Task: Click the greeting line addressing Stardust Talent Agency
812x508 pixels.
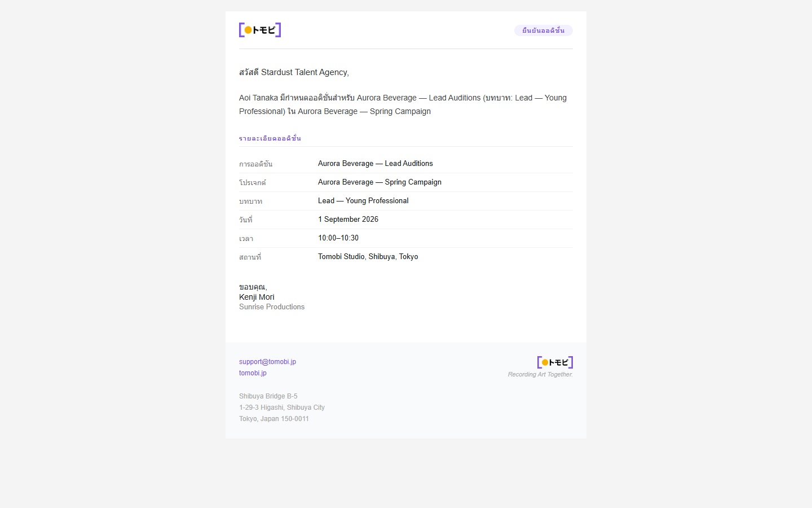Action: click(294, 72)
